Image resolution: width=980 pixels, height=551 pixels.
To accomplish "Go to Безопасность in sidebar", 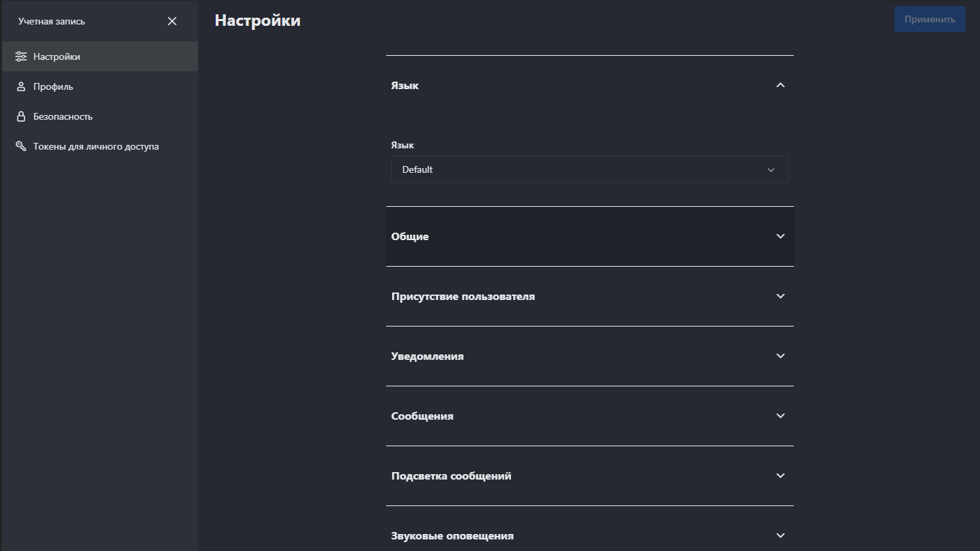I will [63, 116].
